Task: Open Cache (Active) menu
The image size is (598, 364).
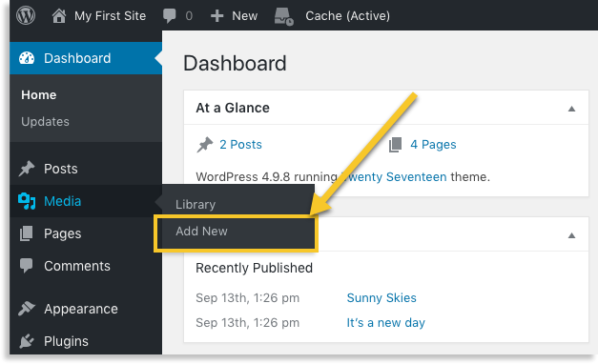Action: pyautogui.click(x=348, y=16)
